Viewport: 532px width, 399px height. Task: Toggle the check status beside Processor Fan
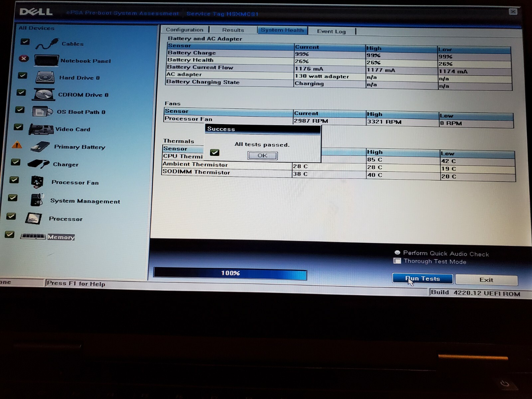[14, 180]
